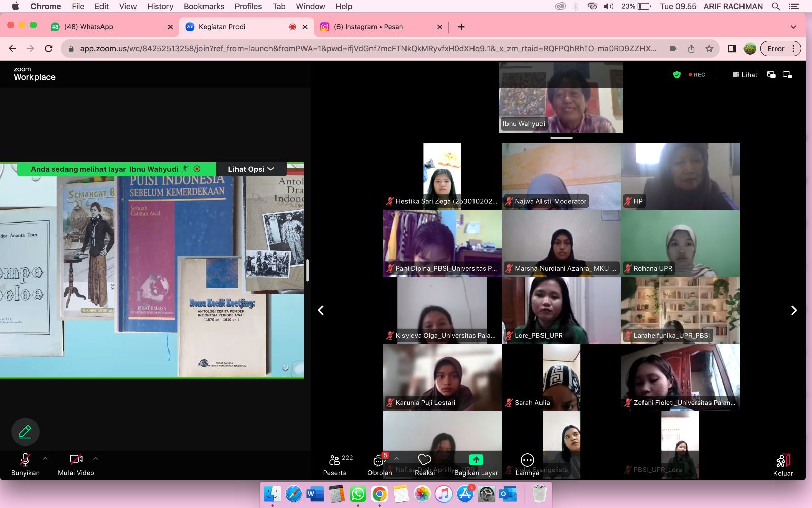The image size is (812, 508).
Task: Click the green annotation pencil button
Action: click(25, 432)
